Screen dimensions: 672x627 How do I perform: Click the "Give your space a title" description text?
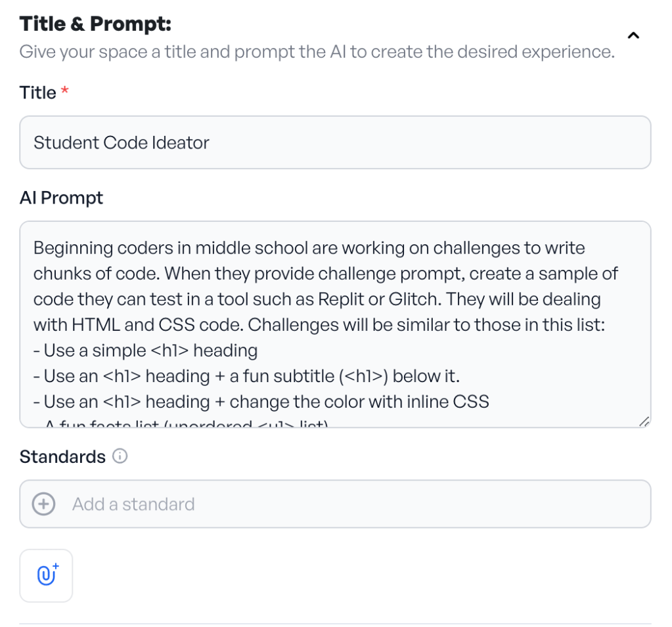(317, 51)
